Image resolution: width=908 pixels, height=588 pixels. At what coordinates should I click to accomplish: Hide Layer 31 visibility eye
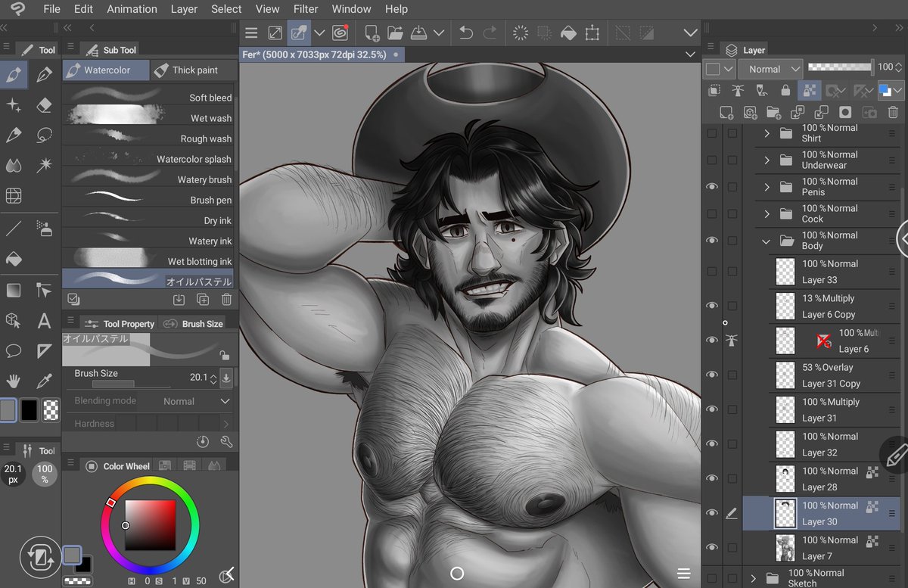click(x=711, y=409)
